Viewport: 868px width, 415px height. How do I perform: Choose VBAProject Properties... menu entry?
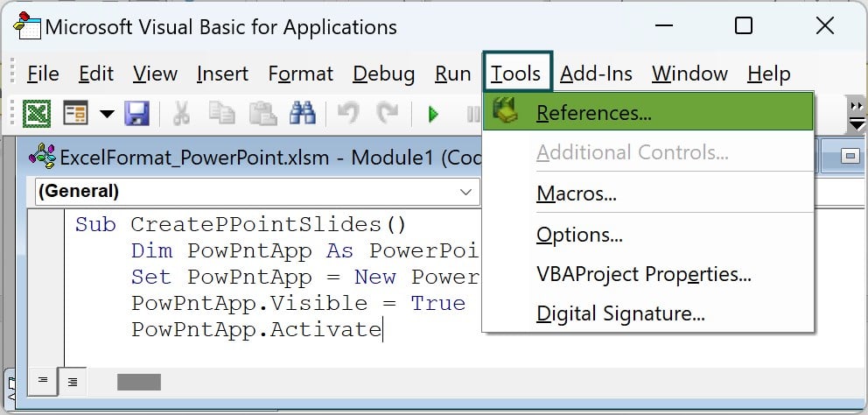click(648, 274)
